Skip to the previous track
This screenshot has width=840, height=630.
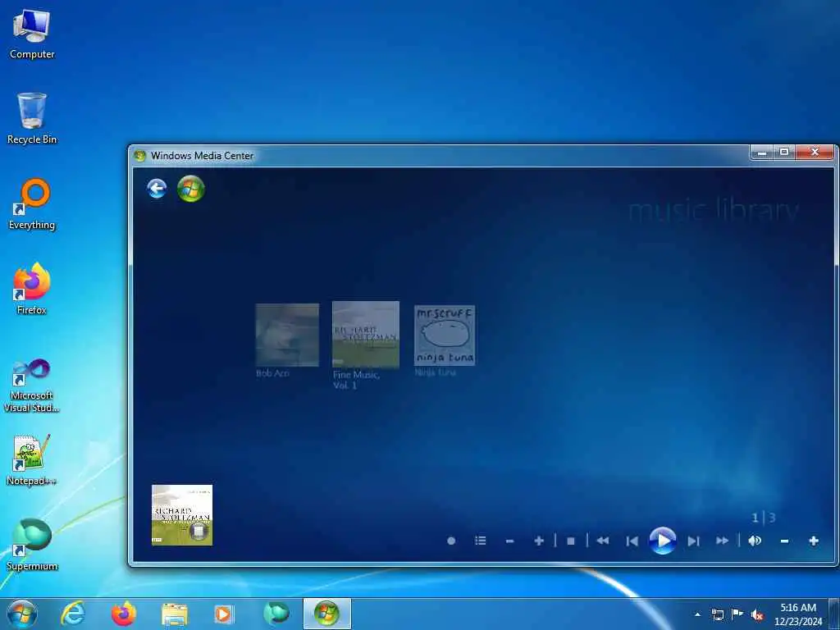pyautogui.click(x=632, y=541)
